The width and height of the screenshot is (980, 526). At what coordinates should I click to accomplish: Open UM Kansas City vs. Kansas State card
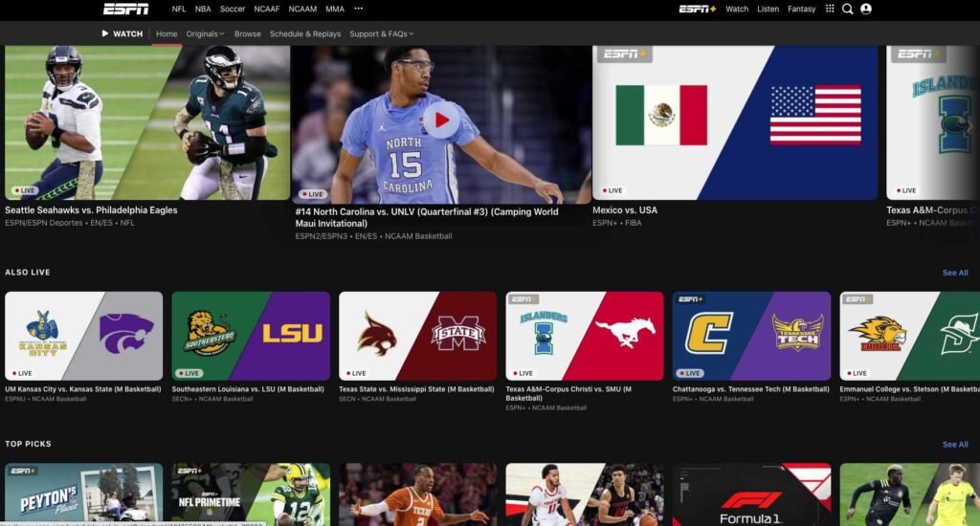84,336
